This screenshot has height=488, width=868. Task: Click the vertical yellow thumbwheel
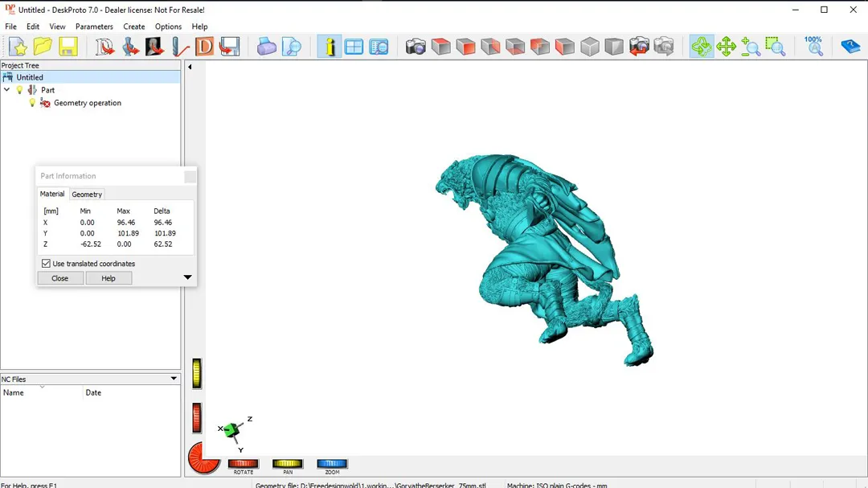coord(197,373)
